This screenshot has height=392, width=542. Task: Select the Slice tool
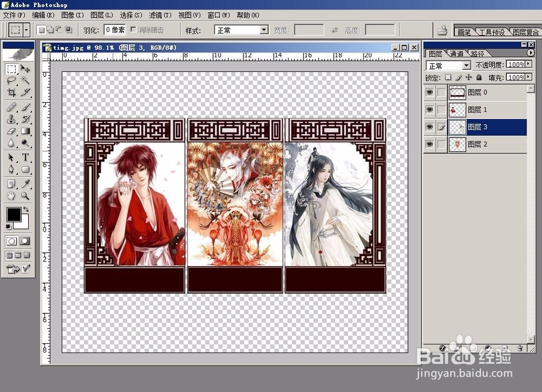[x=25, y=92]
